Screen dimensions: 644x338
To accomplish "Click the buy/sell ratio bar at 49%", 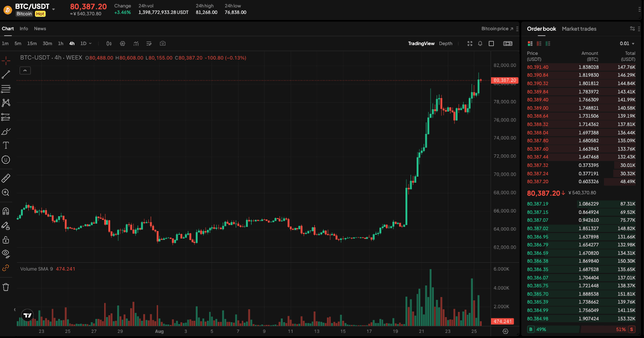I will point(553,329).
